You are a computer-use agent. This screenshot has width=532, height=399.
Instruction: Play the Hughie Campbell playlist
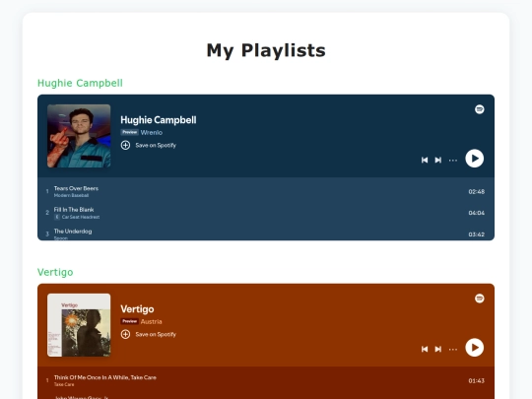click(x=474, y=159)
